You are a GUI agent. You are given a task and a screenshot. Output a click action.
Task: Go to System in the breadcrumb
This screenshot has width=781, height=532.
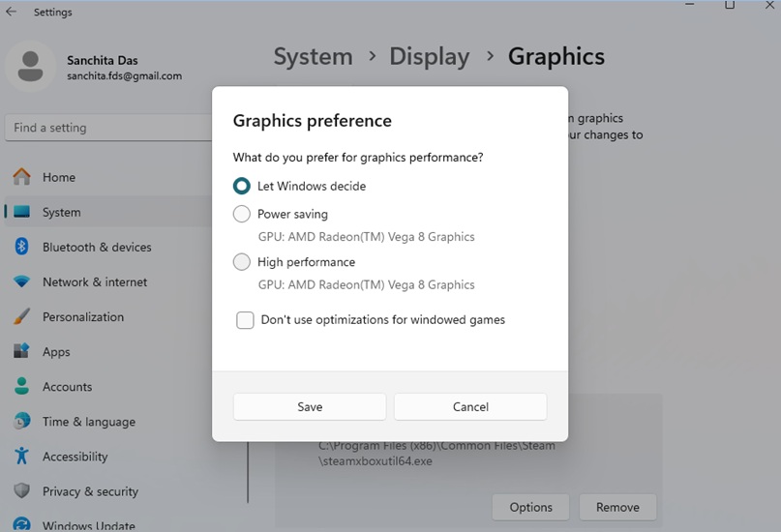(313, 57)
